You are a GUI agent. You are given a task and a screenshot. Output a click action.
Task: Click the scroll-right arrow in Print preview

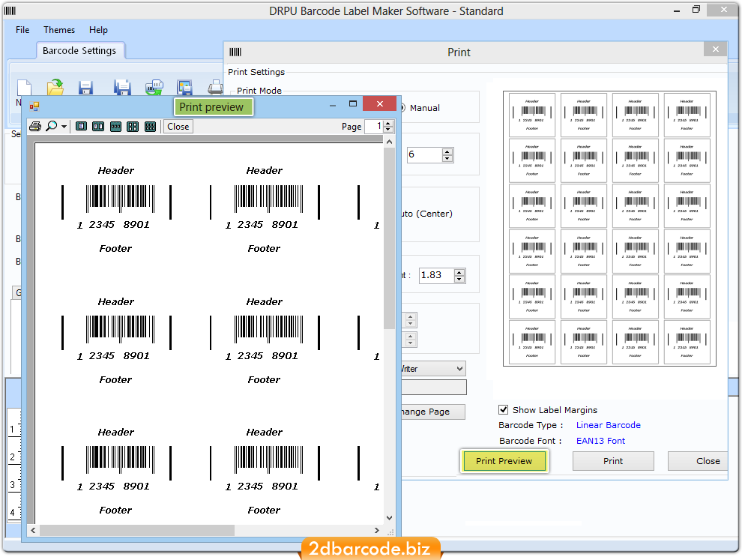click(x=377, y=530)
